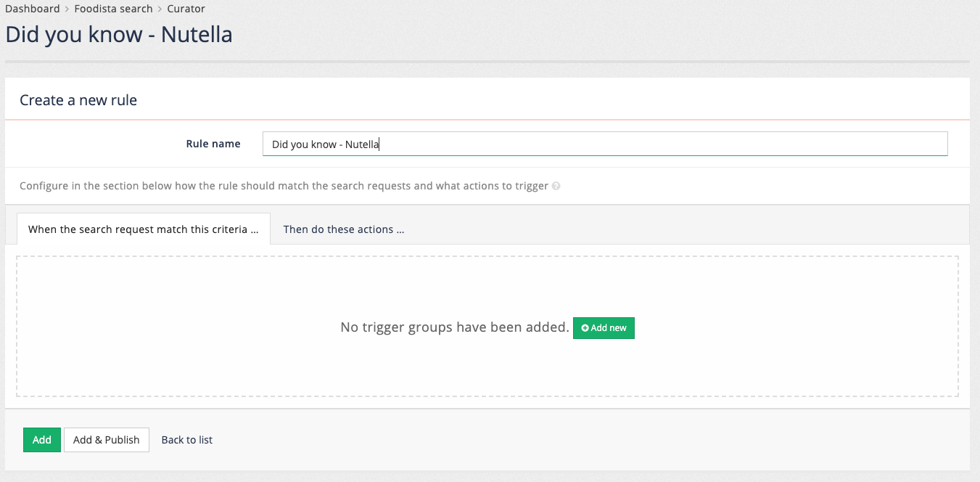Click the "Did you know - Nutella" page title

[x=118, y=34]
